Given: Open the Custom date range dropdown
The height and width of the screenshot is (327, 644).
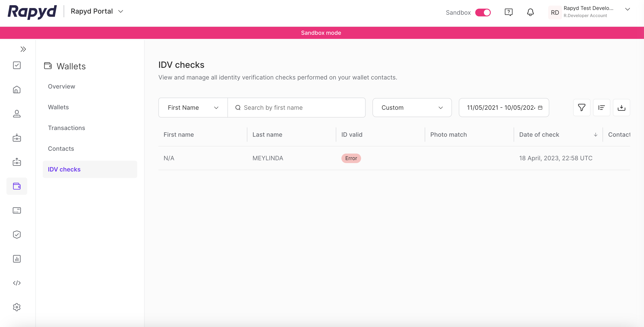Looking at the screenshot, I should (412, 108).
